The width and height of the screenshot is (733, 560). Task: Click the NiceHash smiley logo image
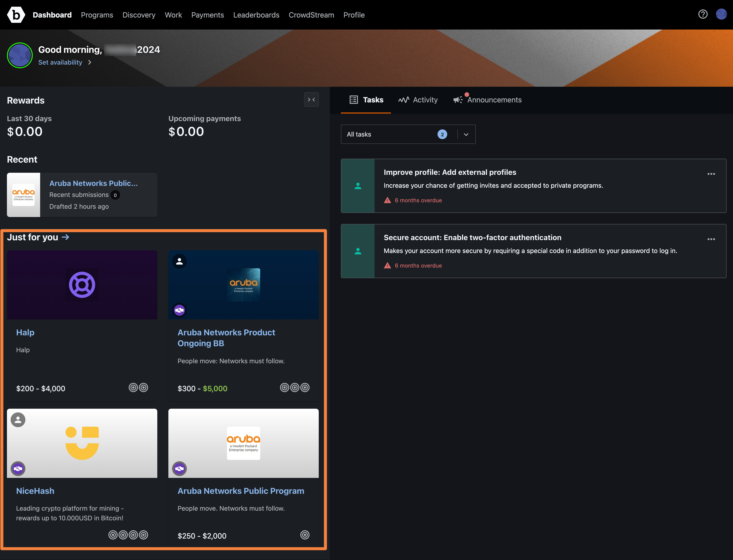[82, 443]
